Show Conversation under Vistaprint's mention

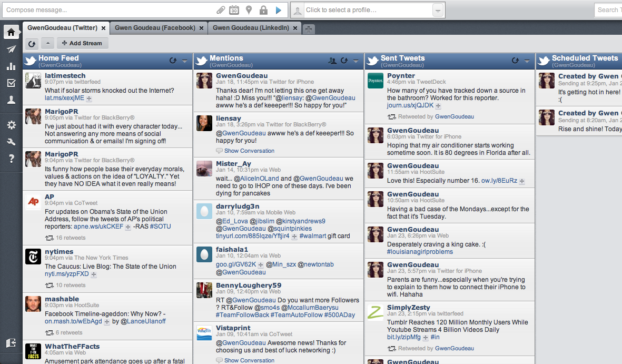point(249,360)
